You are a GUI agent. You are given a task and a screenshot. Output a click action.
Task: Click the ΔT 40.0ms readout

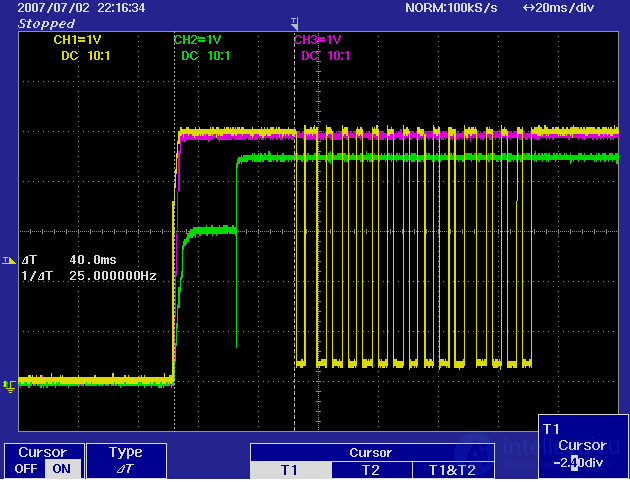click(69, 260)
